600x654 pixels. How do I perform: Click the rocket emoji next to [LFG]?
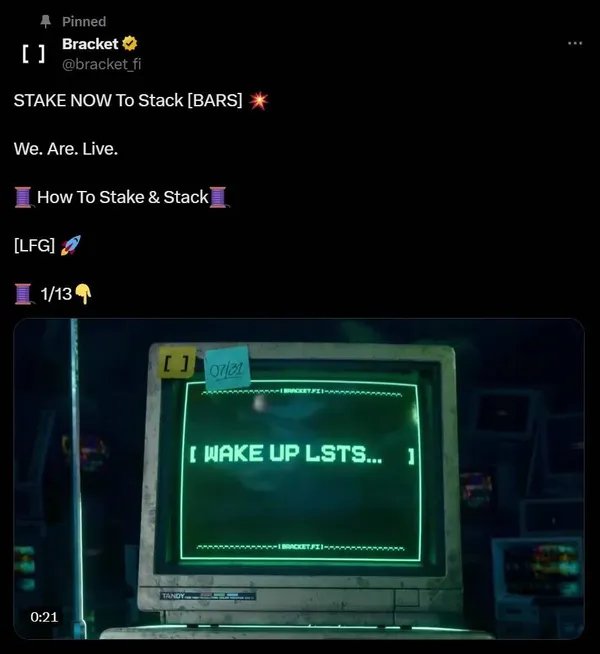pos(71,245)
